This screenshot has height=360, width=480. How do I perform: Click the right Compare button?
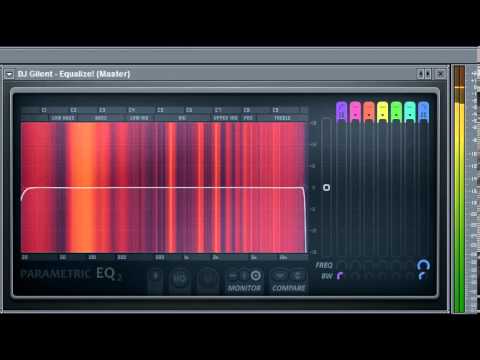pyautogui.click(x=298, y=276)
